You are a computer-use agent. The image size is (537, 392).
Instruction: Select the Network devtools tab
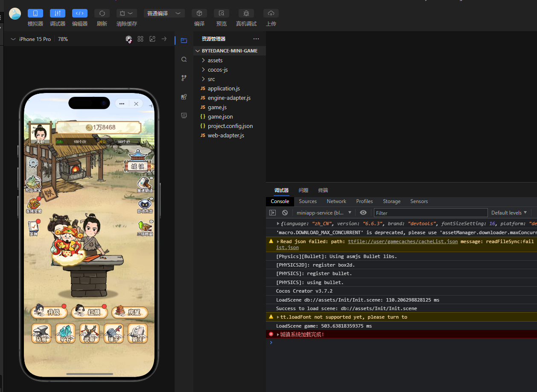point(336,201)
